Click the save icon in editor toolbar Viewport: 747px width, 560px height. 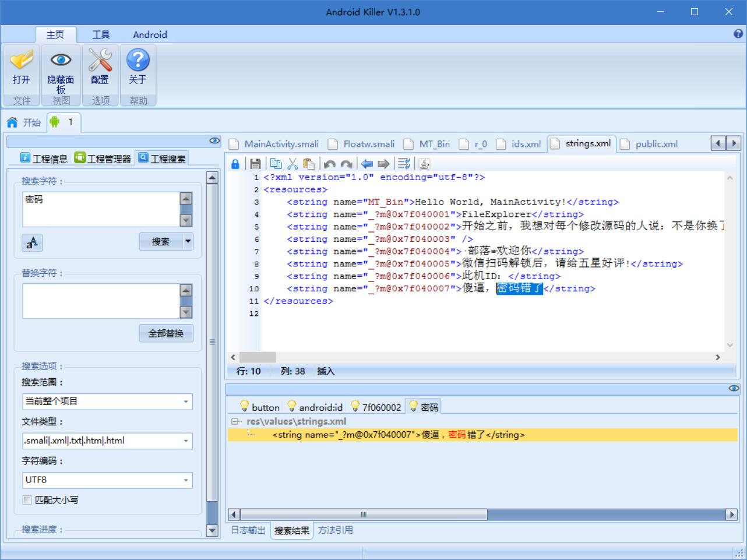click(x=255, y=164)
